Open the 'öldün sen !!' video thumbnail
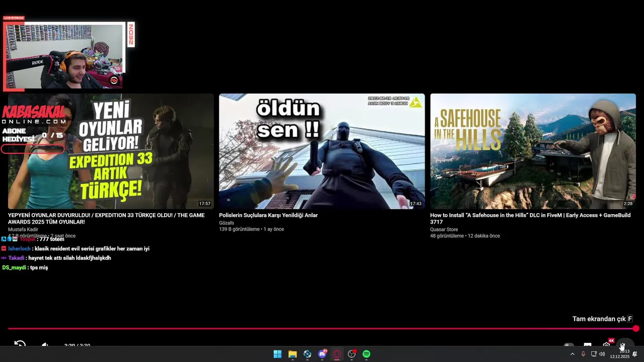 coord(322,151)
